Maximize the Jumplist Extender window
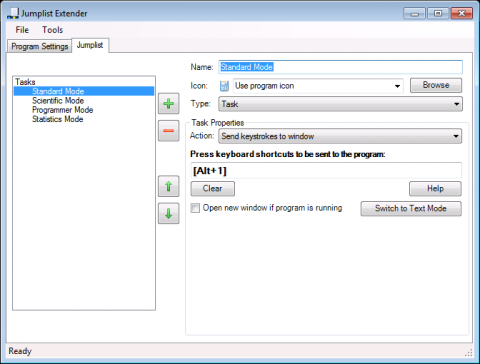Screen dimensions: 480x364 (438, 14)
